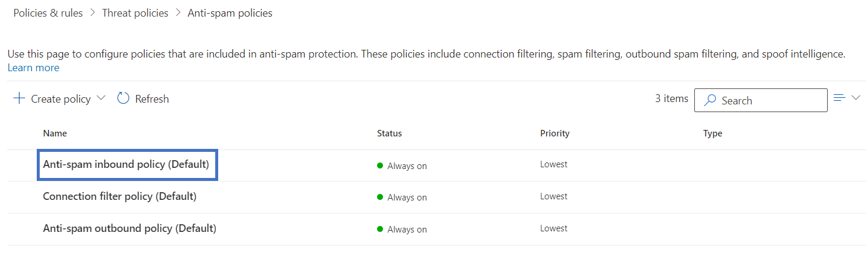Expand the Create policy dropdown chevron
This screenshot has width=868, height=261.
pos(101,98)
